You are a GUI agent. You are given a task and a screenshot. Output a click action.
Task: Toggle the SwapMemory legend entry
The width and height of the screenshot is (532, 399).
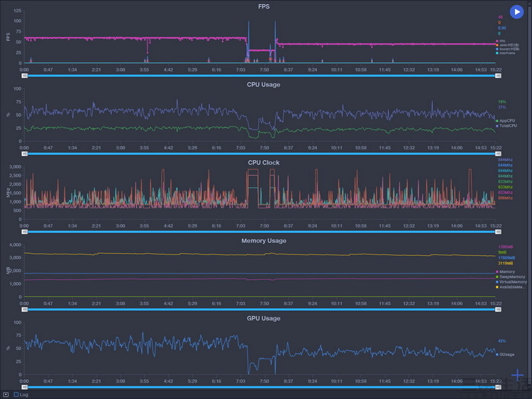[510, 277]
